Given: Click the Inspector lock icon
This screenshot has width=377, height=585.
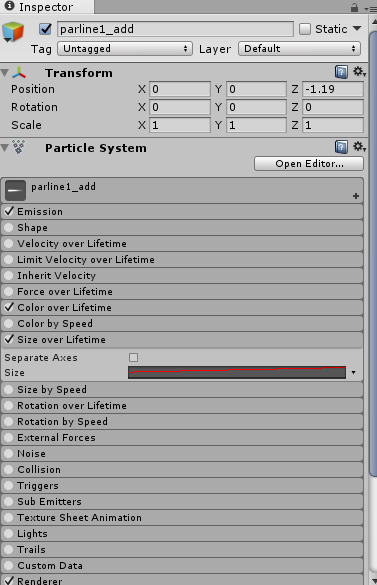Looking at the screenshot, I should tap(354, 7).
